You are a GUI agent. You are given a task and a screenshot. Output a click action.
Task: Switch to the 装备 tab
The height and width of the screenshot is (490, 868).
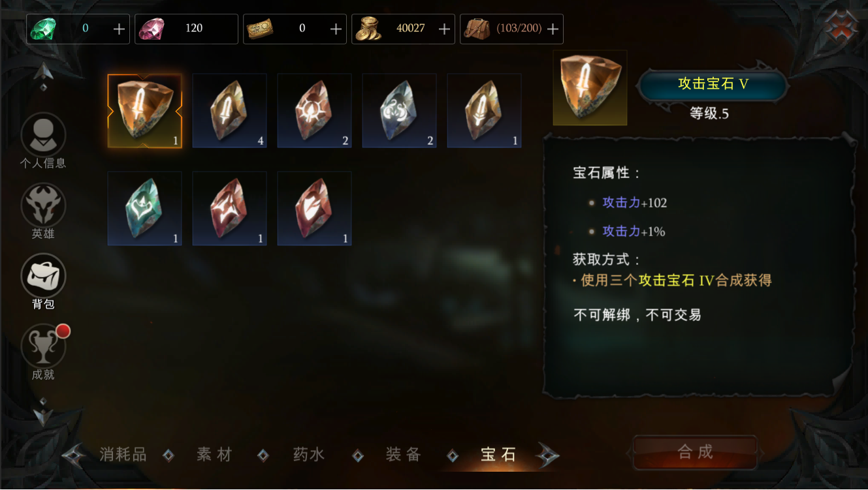pyautogui.click(x=403, y=455)
